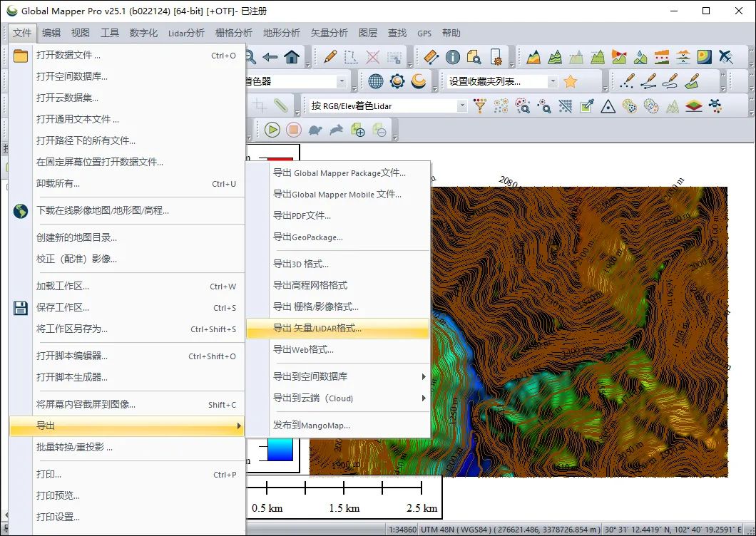Image resolution: width=756 pixels, height=536 pixels.
Task: Click the yellow star favorites icon
Action: pyautogui.click(x=571, y=81)
